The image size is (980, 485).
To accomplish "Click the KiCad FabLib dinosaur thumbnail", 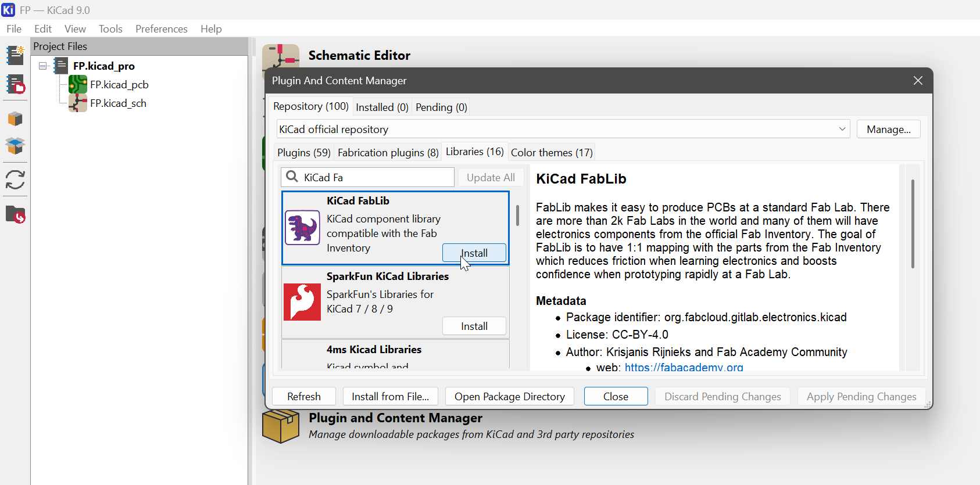I will click(x=302, y=228).
